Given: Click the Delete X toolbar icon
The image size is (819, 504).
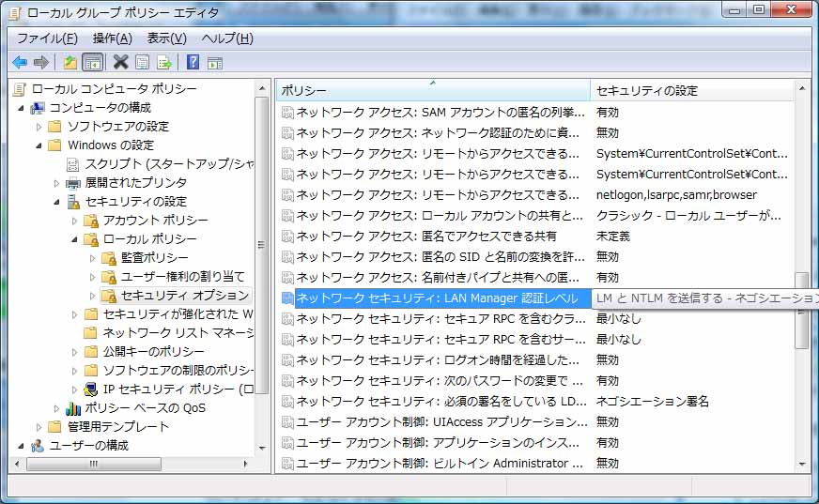Looking at the screenshot, I should click(x=120, y=63).
